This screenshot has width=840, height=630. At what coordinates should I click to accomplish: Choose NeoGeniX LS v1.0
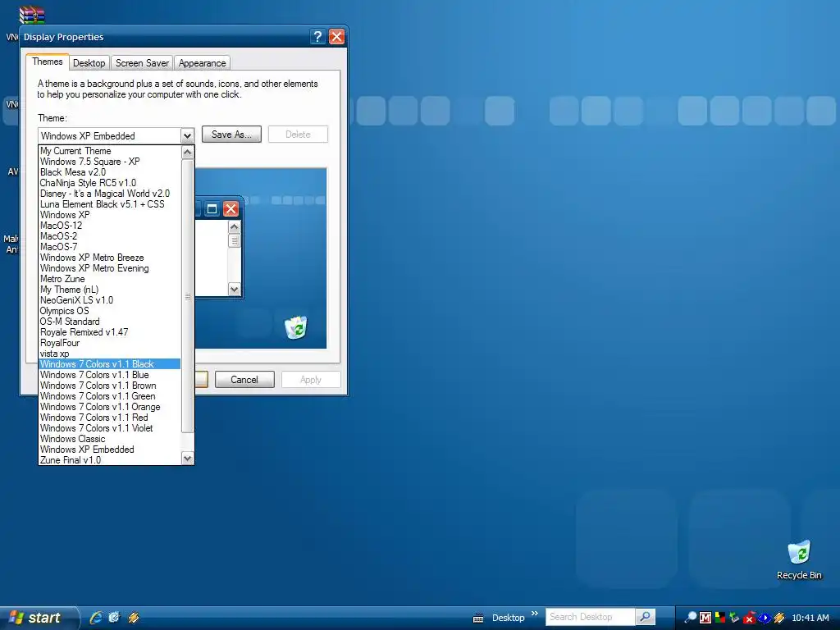point(110,300)
